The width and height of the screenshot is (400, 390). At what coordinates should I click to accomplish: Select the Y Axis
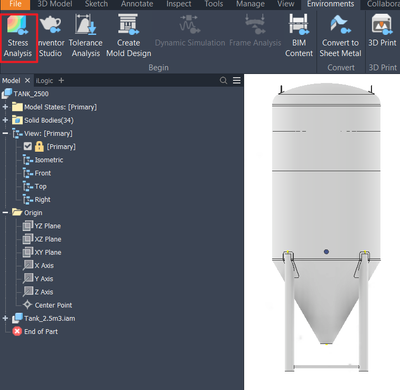click(38, 279)
